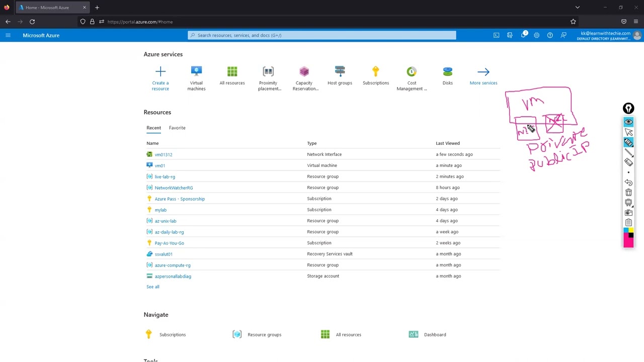Image resolution: width=644 pixels, height=362 pixels.
Task: Reload the current page
Action: [x=32, y=22]
